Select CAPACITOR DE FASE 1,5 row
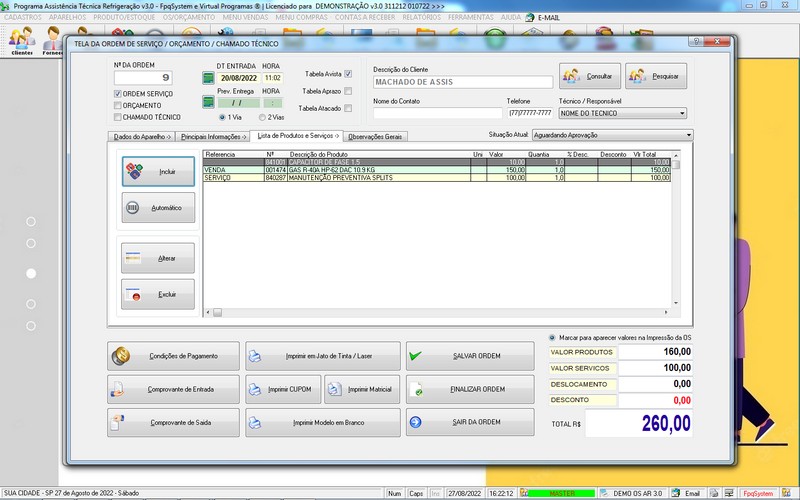 coord(437,162)
